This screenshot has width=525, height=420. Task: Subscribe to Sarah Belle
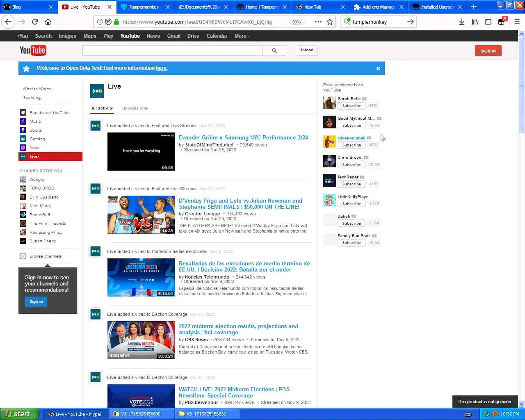pyautogui.click(x=352, y=106)
